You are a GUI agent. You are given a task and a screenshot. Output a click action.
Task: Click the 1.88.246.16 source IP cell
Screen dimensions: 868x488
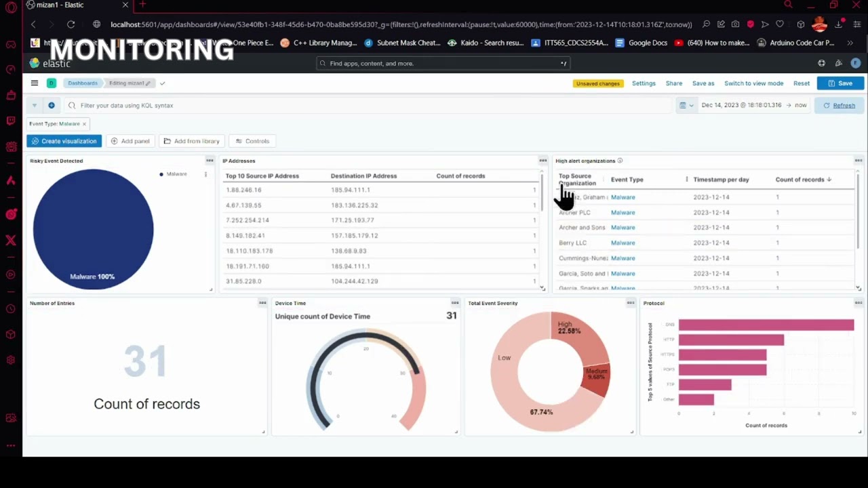(x=243, y=190)
